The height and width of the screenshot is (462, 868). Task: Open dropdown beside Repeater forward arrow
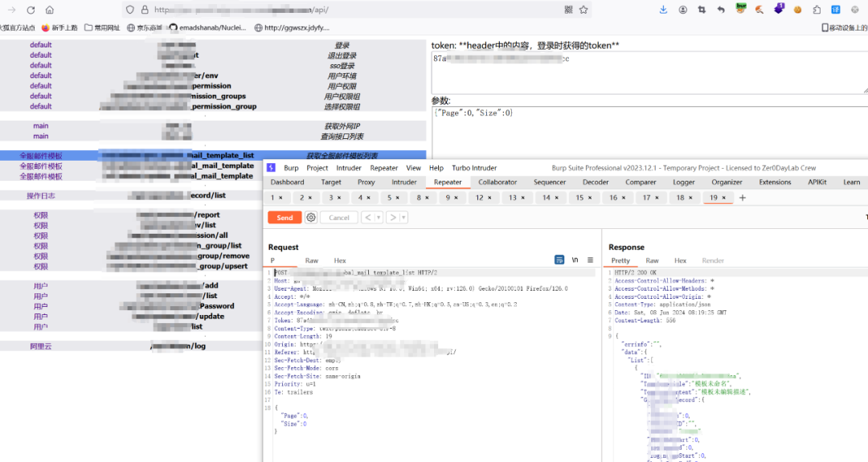pyautogui.click(x=403, y=218)
